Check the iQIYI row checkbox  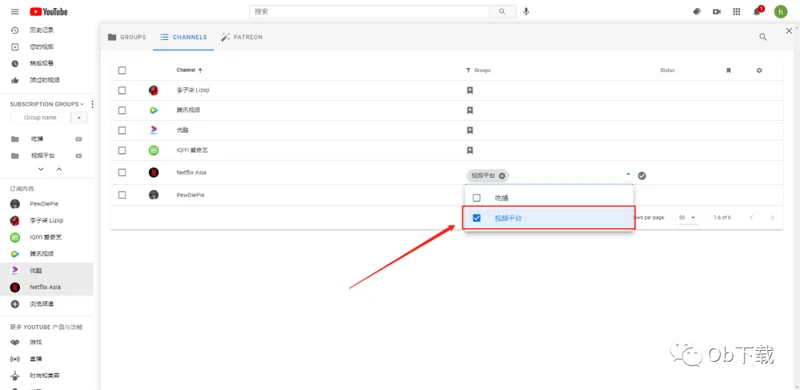click(122, 150)
